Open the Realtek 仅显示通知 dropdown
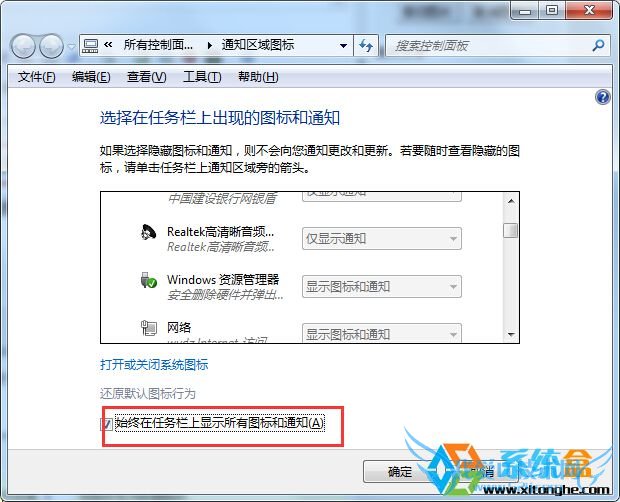The height and width of the screenshot is (502, 620). pos(382,239)
